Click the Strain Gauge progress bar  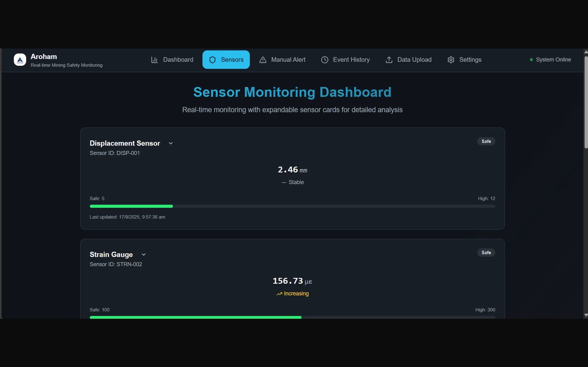tap(292, 317)
